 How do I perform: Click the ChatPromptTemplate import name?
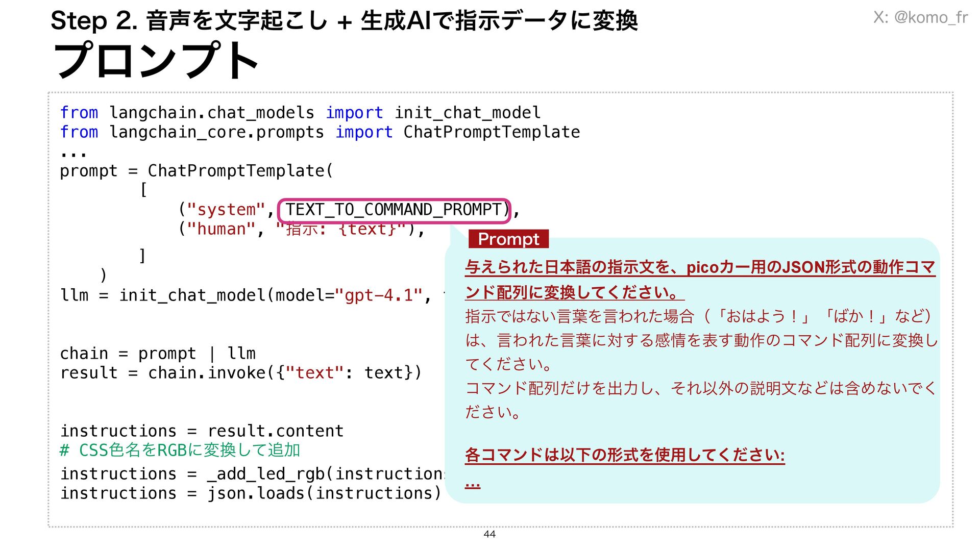tap(491, 132)
